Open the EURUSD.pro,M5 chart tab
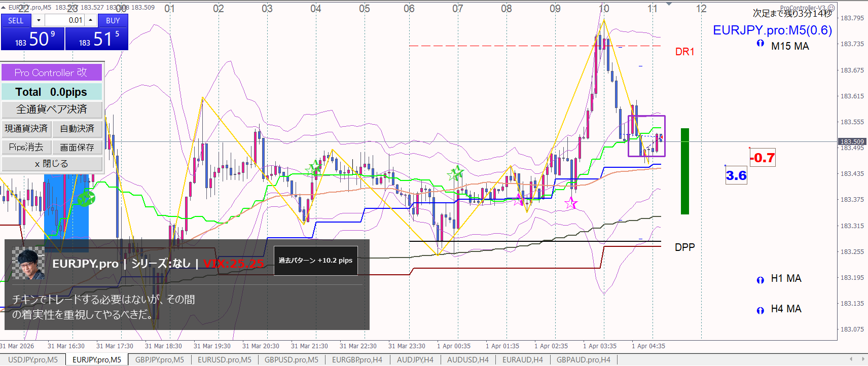 [x=224, y=359]
